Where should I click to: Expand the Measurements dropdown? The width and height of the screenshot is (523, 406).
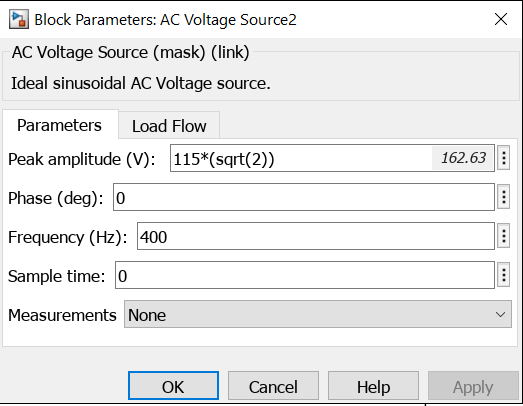coord(318,314)
